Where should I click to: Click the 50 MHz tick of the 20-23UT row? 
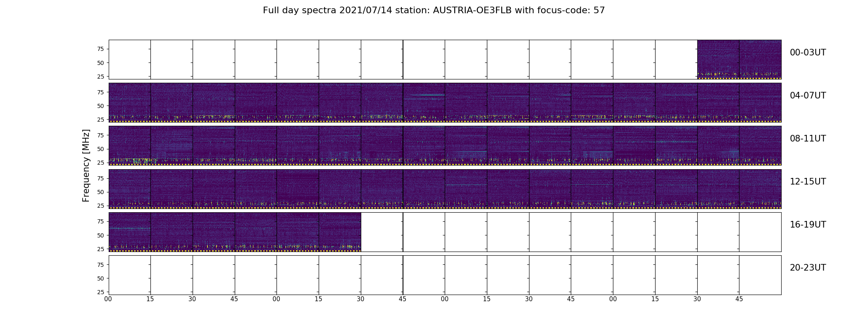click(x=100, y=278)
